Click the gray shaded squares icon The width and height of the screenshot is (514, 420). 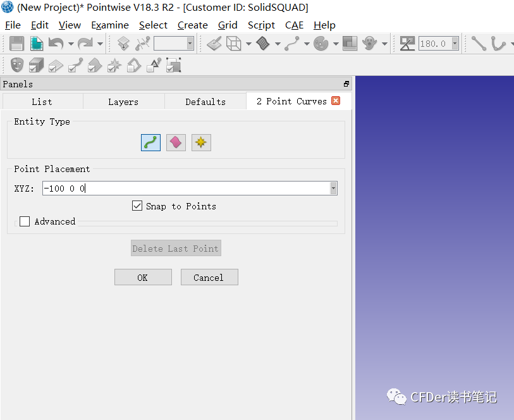coord(350,44)
